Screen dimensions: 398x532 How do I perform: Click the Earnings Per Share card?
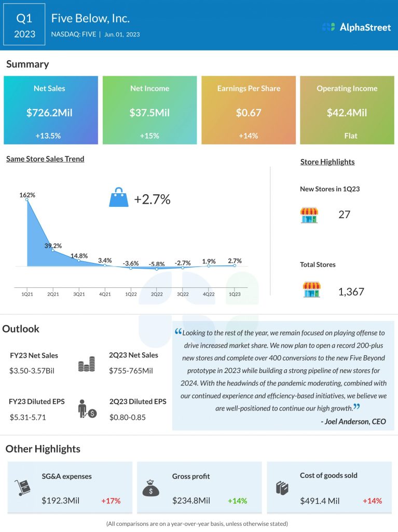tap(249, 110)
